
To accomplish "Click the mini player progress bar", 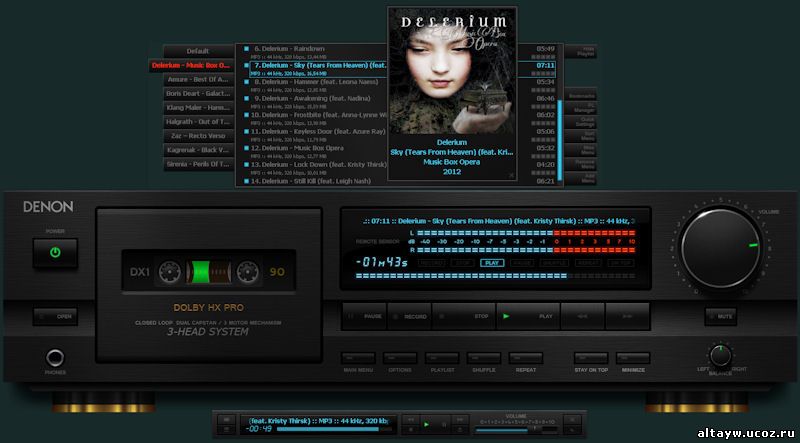I will point(334,429).
